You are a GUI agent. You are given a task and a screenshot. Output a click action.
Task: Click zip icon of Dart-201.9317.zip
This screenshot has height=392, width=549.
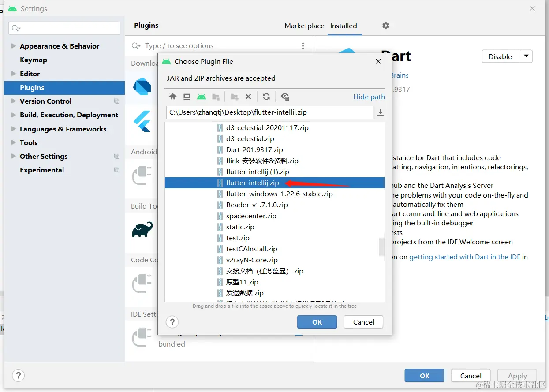220,150
